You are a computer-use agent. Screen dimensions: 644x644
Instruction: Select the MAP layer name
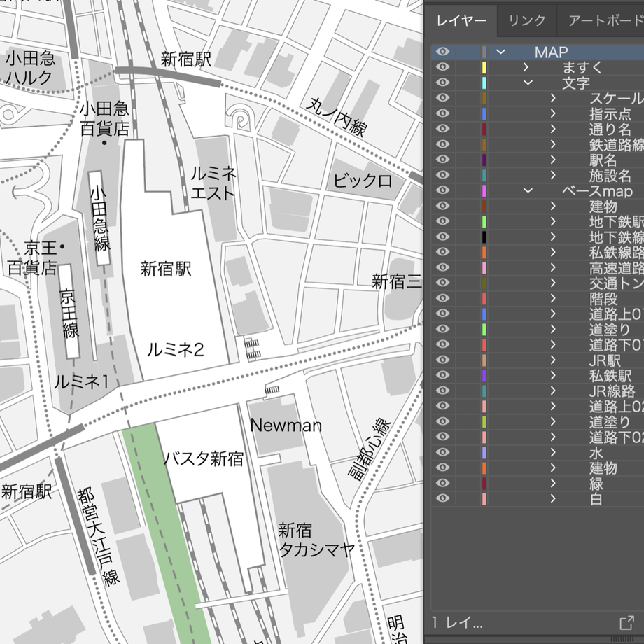pos(551,52)
